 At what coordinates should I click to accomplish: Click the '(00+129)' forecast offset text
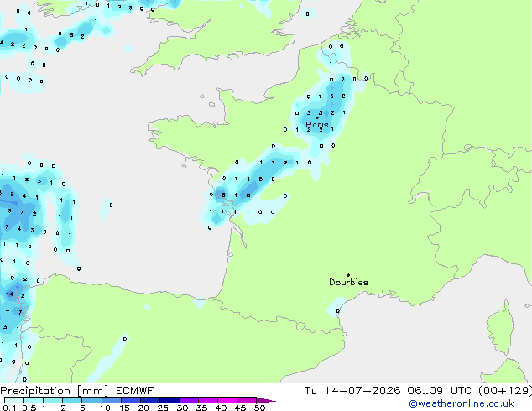(505, 391)
